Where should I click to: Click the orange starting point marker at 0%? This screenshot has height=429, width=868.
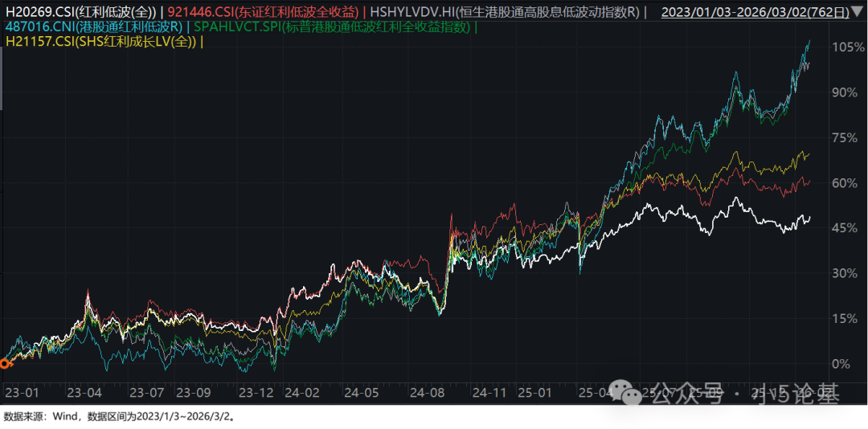[4, 364]
